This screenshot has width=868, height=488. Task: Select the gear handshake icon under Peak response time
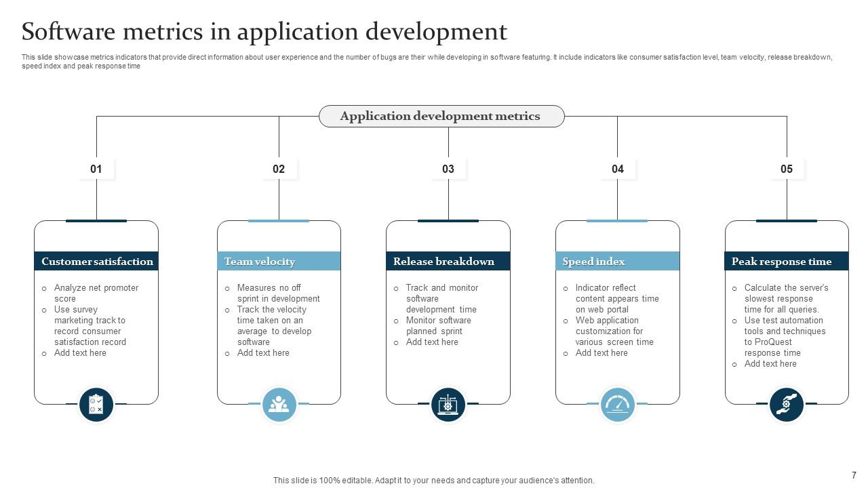point(786,405)
